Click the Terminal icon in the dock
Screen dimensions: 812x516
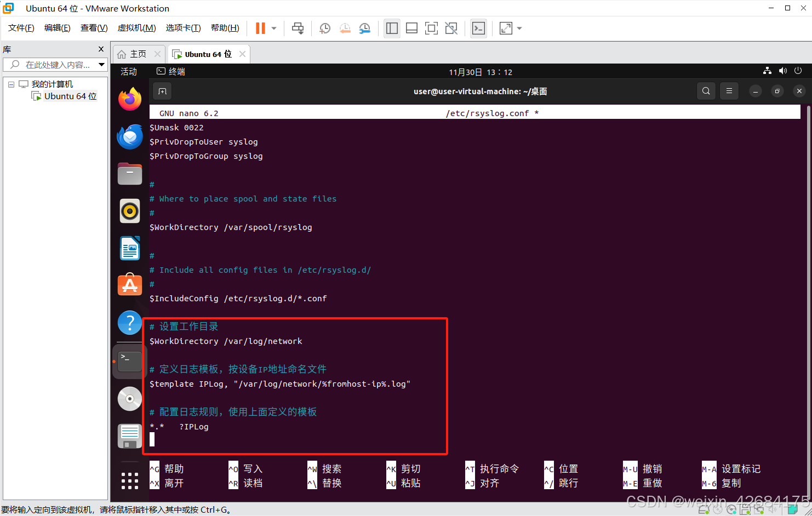tap(129, 360)
